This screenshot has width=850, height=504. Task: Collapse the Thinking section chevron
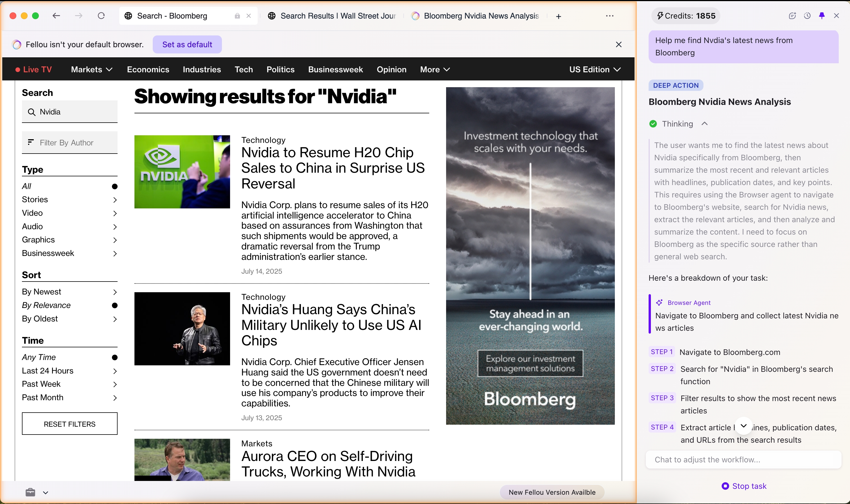pos(705,124)
